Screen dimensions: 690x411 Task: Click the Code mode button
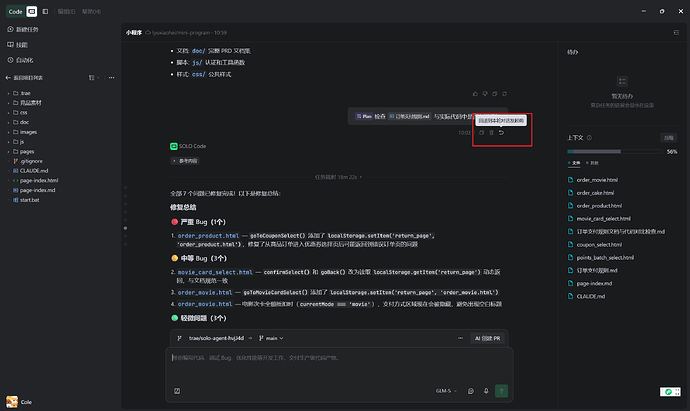click(15, 11)
